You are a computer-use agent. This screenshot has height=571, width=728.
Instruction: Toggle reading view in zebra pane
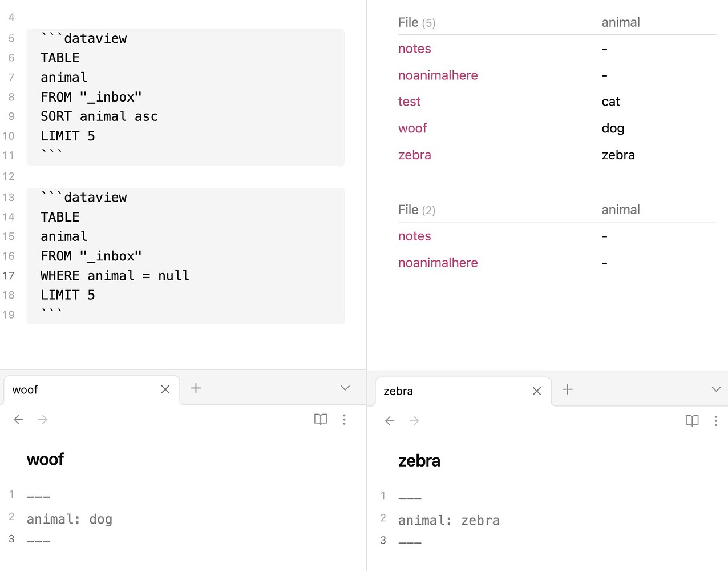coord(692,421)
